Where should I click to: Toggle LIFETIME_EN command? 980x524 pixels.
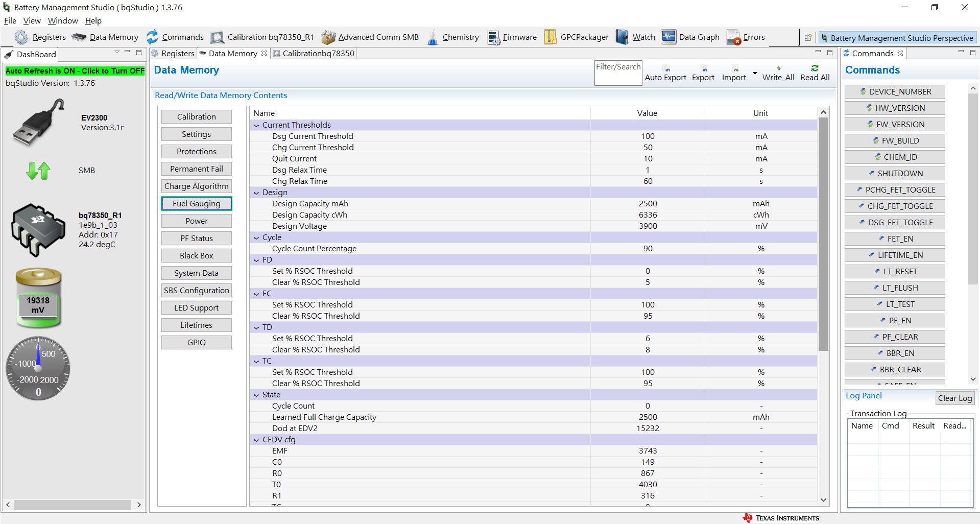tap(895, 255)
